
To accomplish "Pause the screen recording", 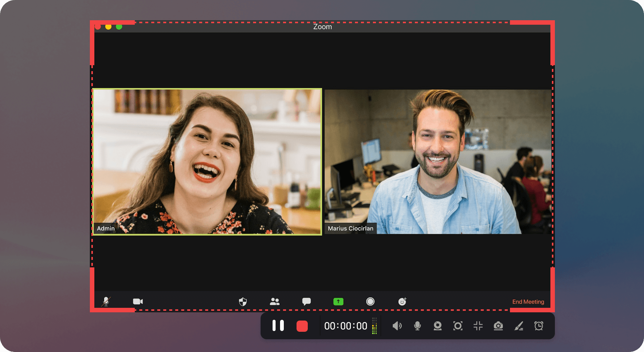I will pos(278,326).
